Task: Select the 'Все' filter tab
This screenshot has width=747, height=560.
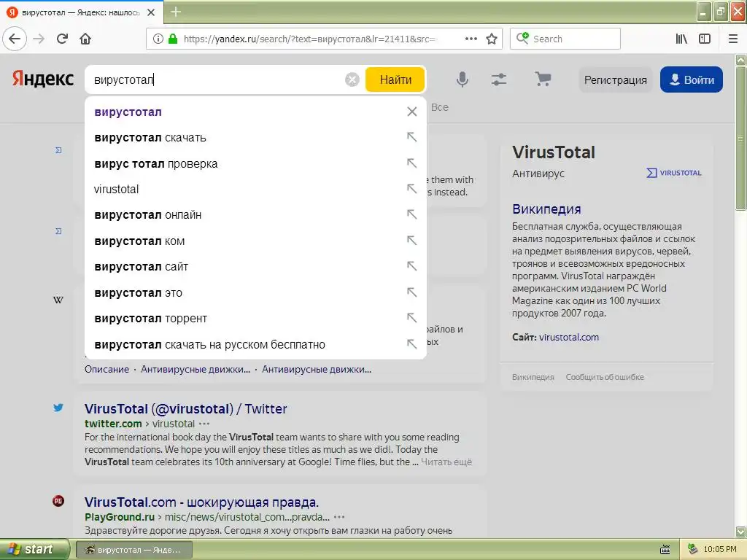Action: tap(440, 108)
